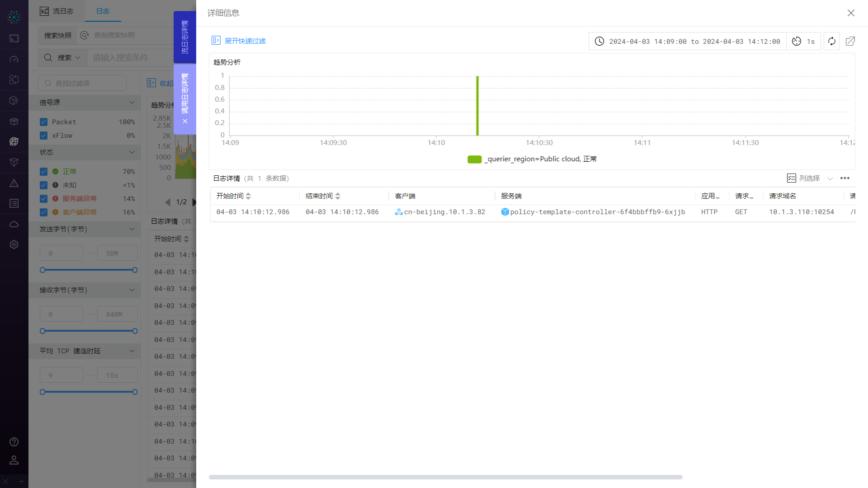Click the cloud icon in sidebar
Screen dimensions: 868x488
tap(14, 224)
